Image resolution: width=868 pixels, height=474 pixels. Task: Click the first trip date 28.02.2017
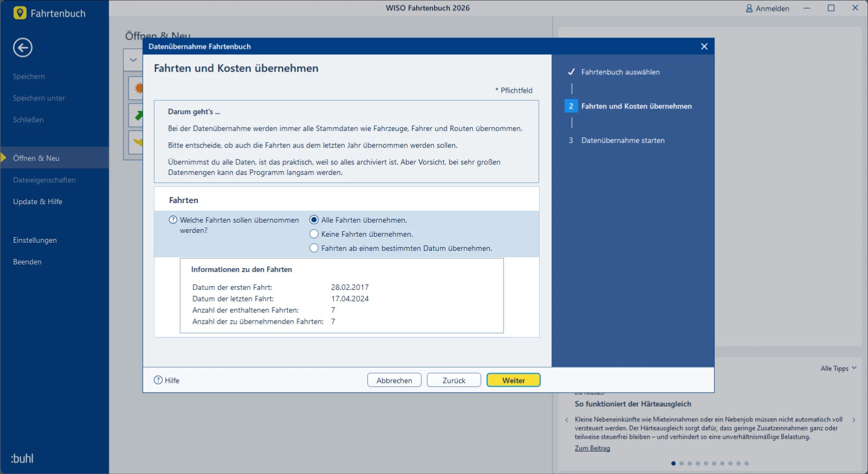(x=350, y=287)
